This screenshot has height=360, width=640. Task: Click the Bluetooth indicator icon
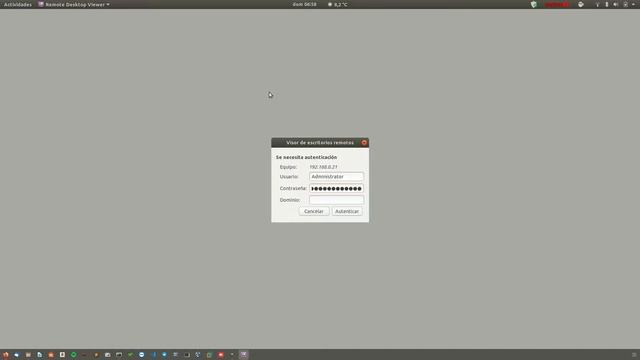click(607, 4)
